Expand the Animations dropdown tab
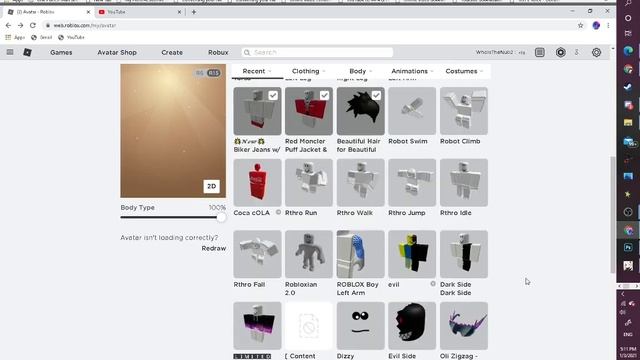Viewport: 640px width, 360px height. pyautogui.click(x=412, y=71)
